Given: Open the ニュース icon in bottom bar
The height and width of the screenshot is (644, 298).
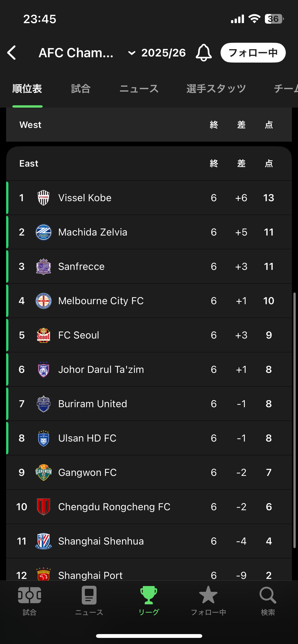Looking at the screenshot, I should [89, 600].
